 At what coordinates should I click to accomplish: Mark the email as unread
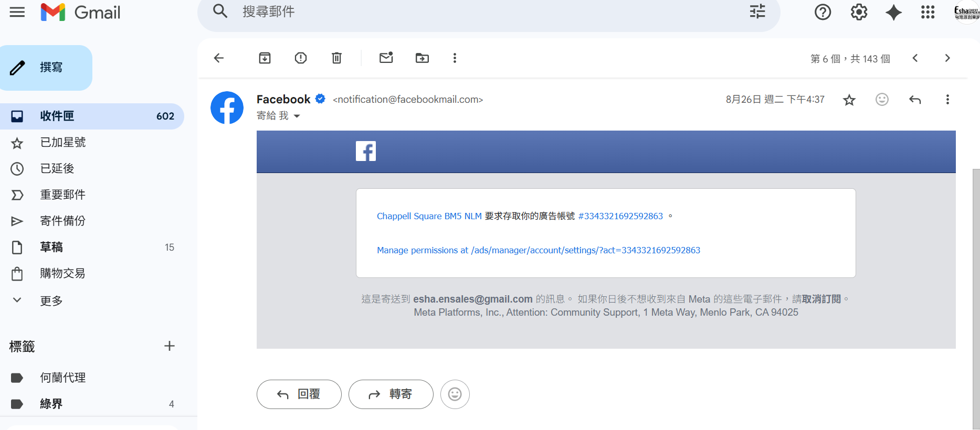point(386,58)
